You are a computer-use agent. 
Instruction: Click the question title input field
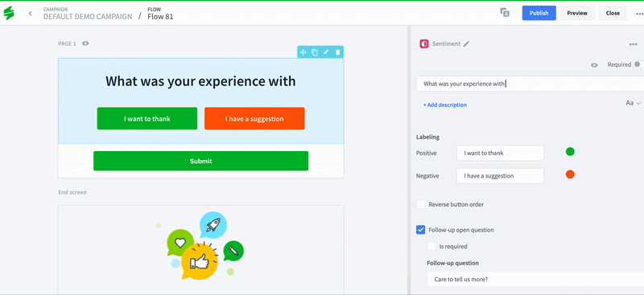[x=530, y=84]
